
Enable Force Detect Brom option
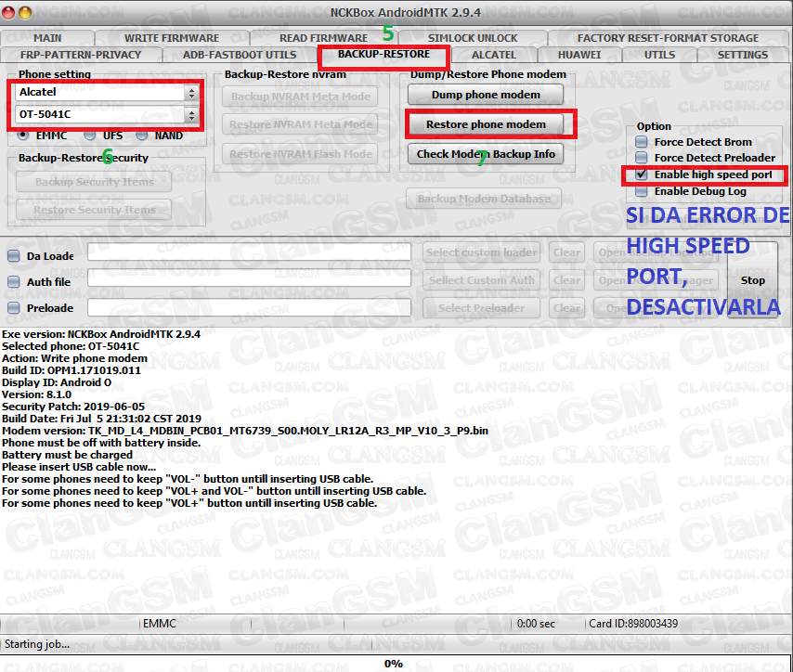click(642, 142)
